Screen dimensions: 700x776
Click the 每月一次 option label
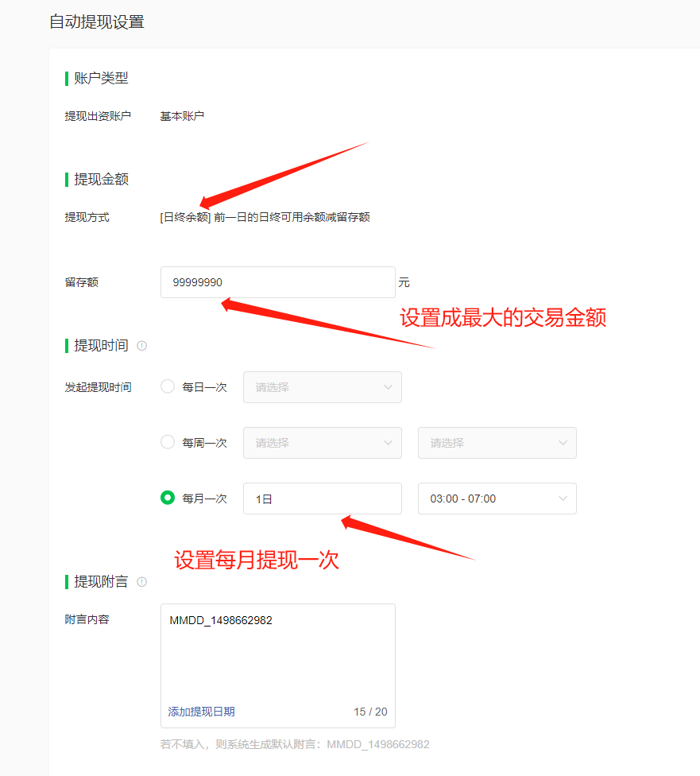[204, 499]
